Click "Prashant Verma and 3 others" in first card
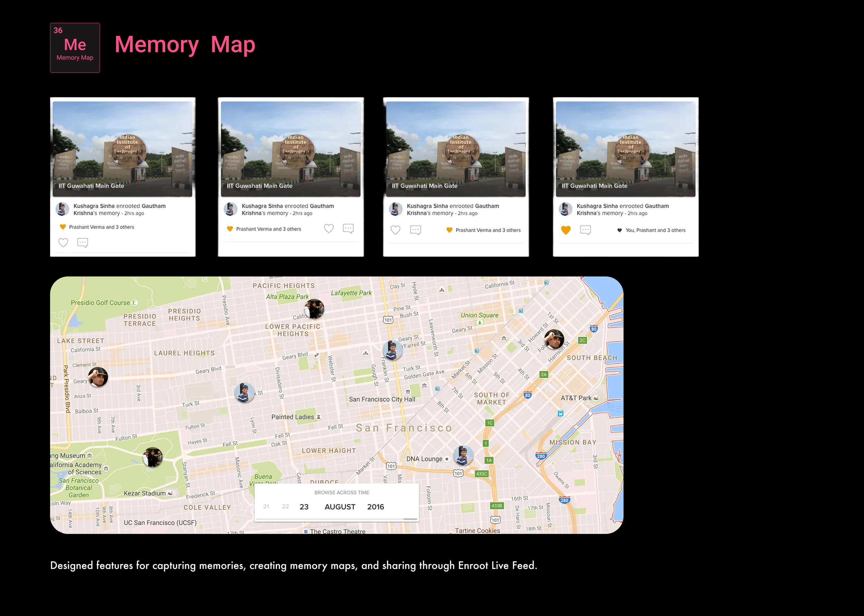864x616 pixels. [x=101, y=227]
